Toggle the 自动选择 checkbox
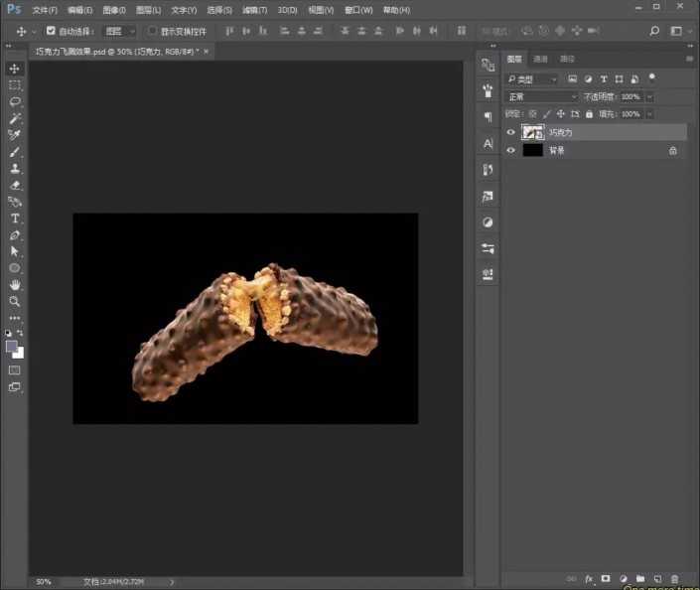 [x=52, y=31]
